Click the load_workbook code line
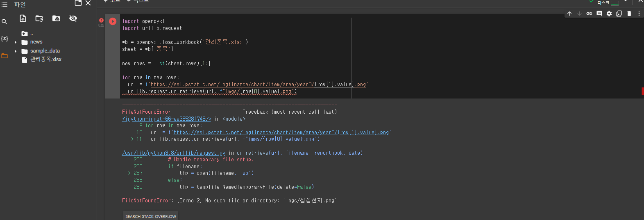 click(185, 42)
